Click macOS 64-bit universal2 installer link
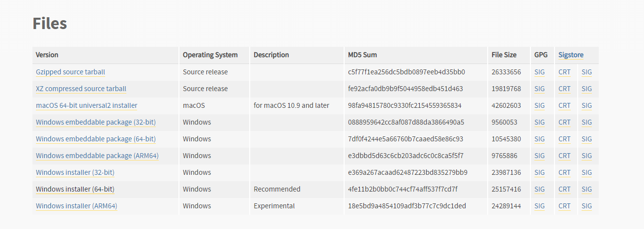 [x=87, y=105]
